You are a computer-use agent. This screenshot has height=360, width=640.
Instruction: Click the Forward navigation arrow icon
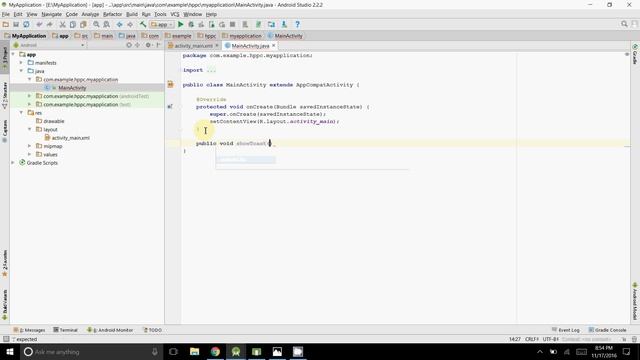point(130,24)
